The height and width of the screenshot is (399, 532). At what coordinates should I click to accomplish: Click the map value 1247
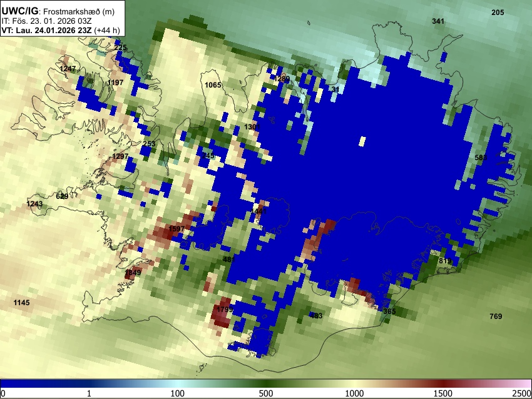(68, 69)
